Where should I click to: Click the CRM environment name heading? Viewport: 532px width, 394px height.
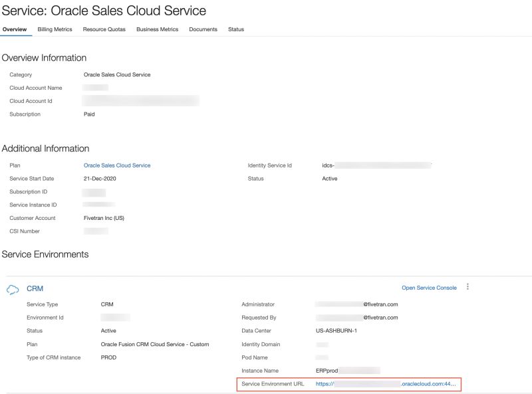(35, 288)
